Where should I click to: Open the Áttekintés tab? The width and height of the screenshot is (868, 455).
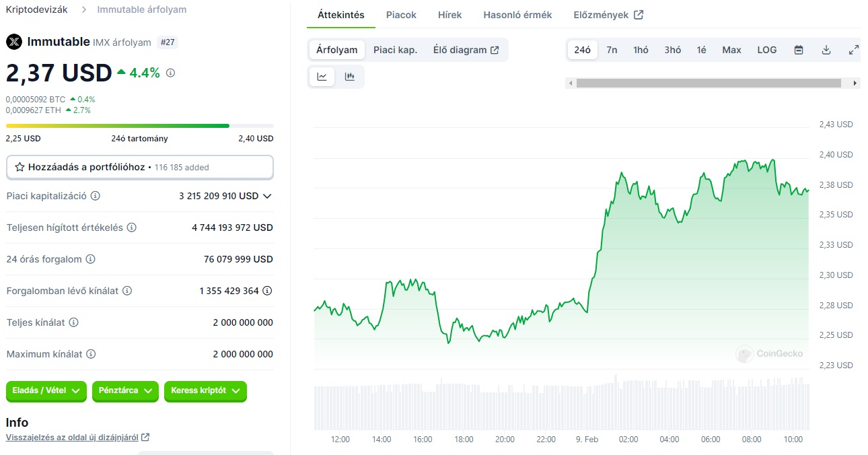point(341,15)
